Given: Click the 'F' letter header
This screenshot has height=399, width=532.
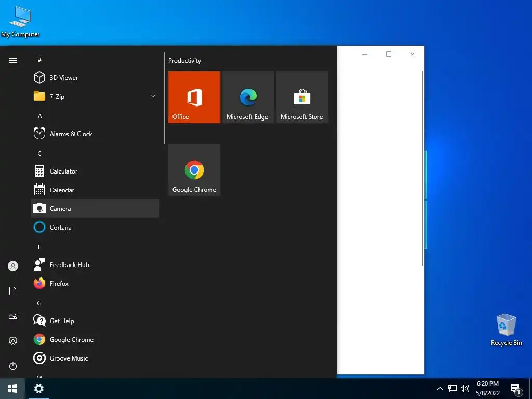Looking at the screenshot, I should (x=39, y=247).
